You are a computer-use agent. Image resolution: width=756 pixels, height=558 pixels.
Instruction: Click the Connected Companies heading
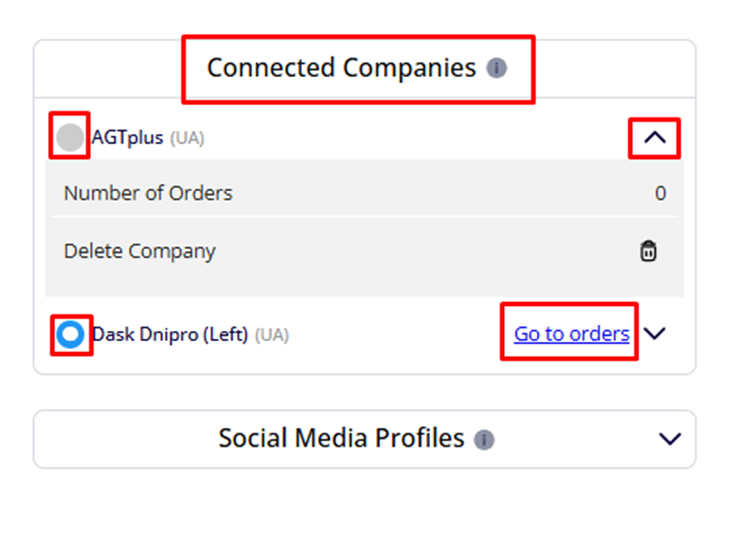[341, 68]
